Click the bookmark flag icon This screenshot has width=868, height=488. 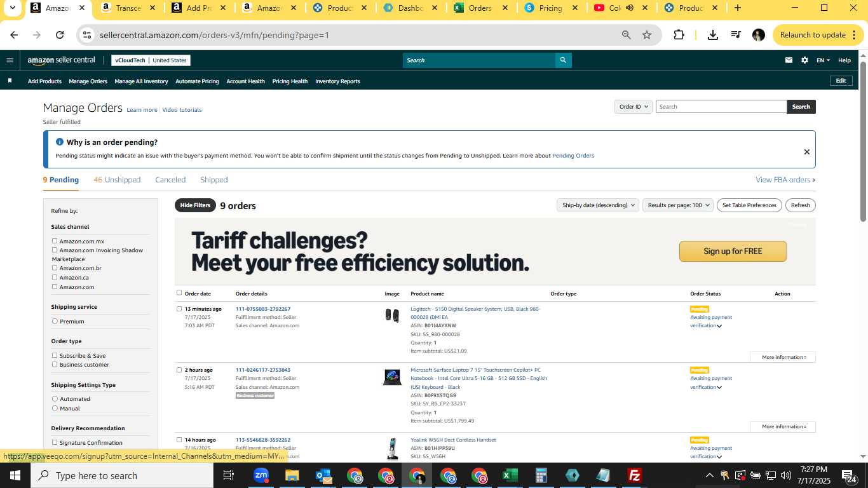pos(10,81)
